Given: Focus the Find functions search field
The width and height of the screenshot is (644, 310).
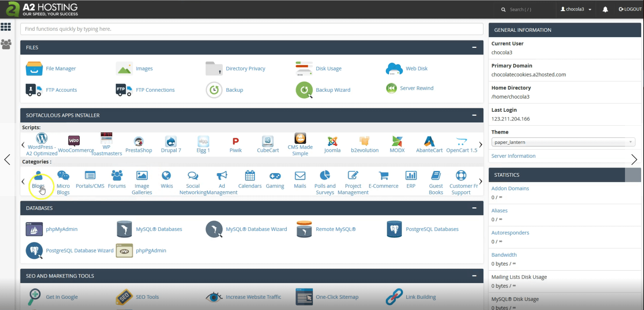Looking at the screenshot, I should [x=252, y=29].
